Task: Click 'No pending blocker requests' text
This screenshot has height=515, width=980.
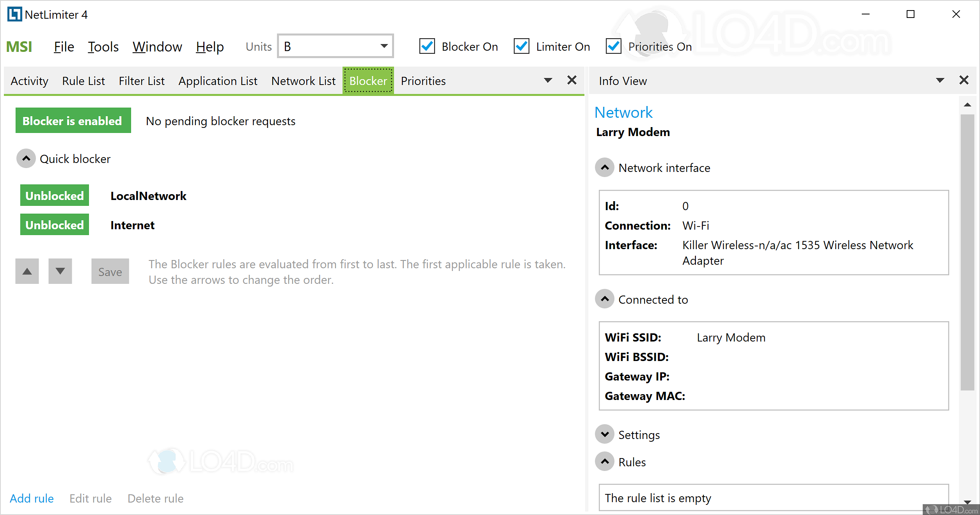Action: 220,121
